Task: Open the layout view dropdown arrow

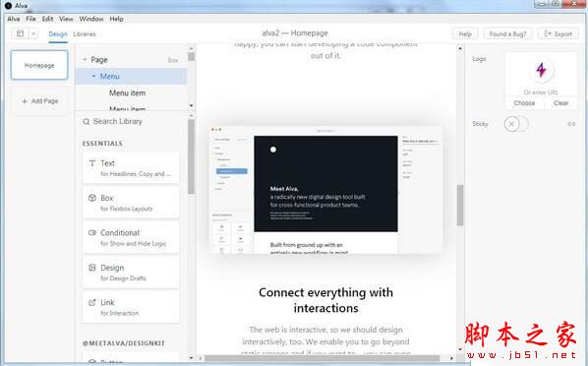Action: coord(33,33)
